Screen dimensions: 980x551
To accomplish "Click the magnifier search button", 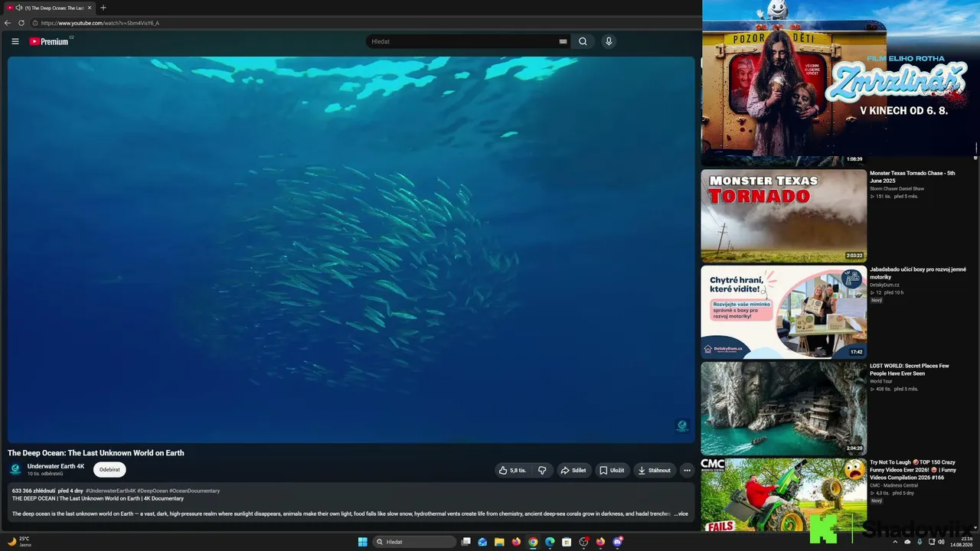I will 583,41.
